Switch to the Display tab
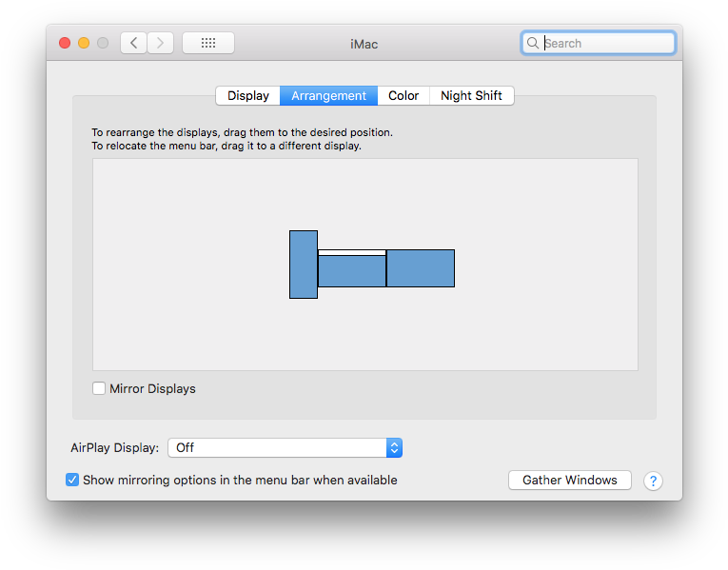The height and width of the screenshot is (570, 728). coord(248,95)
